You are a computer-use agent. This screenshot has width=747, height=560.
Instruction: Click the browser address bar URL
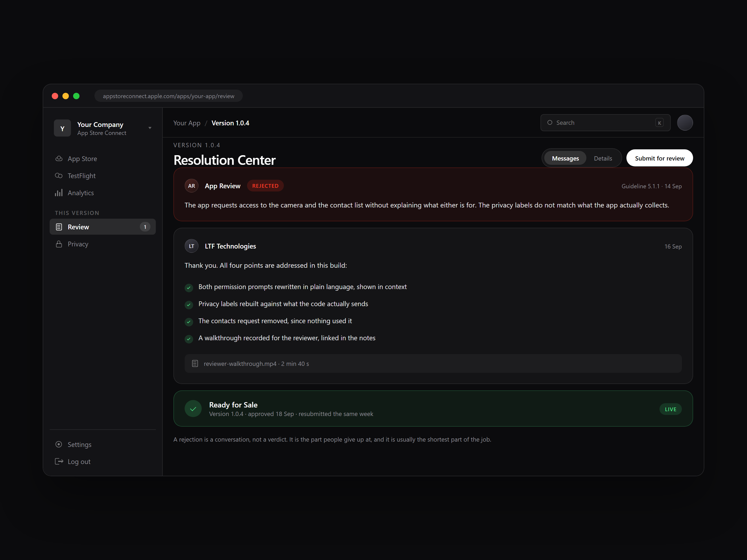169,96
